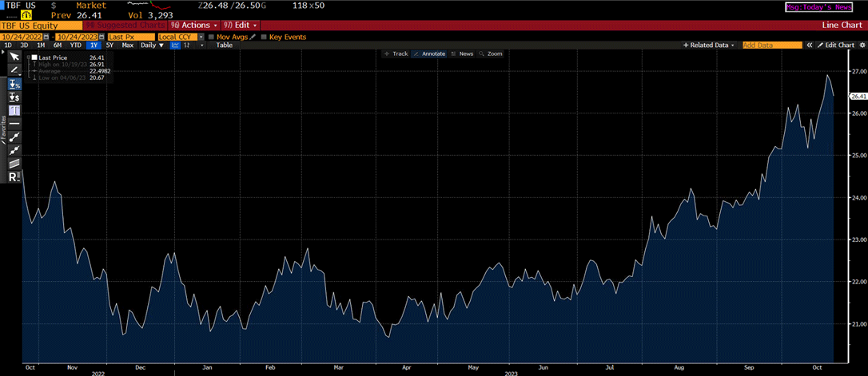Viewport: 868px width, 376px height.
Task: Click the end date field 10/24/2023
Action: coord(77,37)
